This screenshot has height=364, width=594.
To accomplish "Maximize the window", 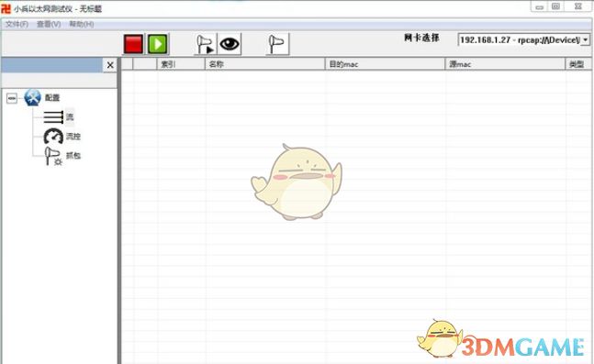I will coord(555,6).
